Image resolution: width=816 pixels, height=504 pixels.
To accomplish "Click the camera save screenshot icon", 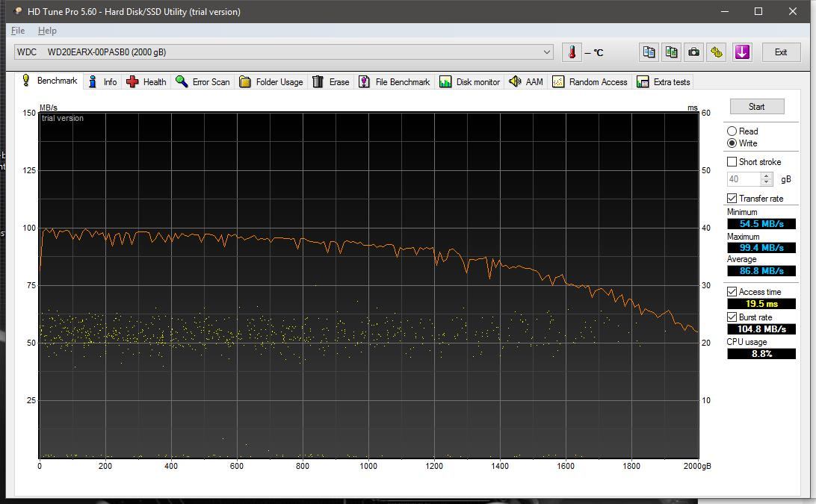I will [693, 52].
